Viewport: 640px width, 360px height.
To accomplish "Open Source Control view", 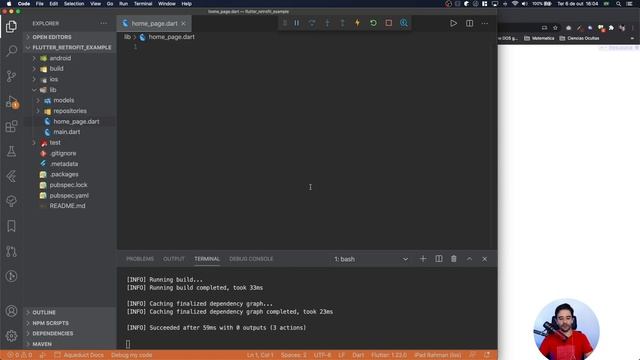I will 11,76.
